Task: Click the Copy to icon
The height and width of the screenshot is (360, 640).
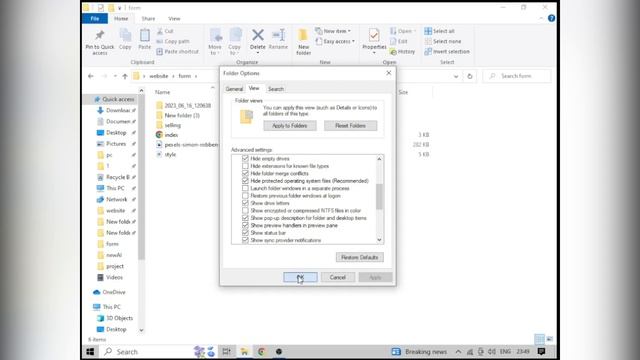Action: tap(235, 36)
